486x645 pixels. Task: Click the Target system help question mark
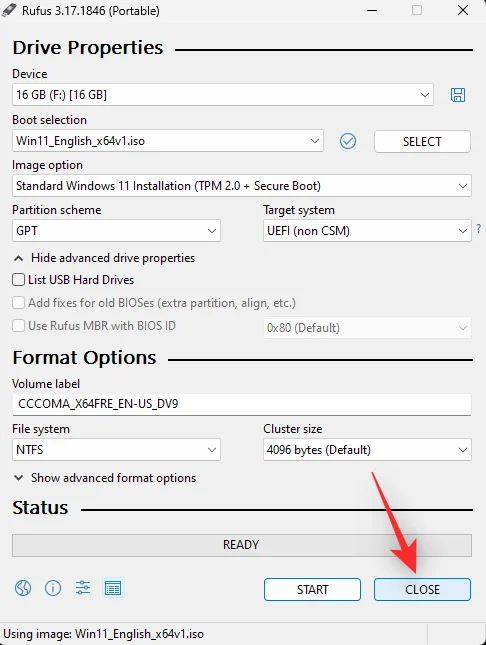tap(479, 229)
